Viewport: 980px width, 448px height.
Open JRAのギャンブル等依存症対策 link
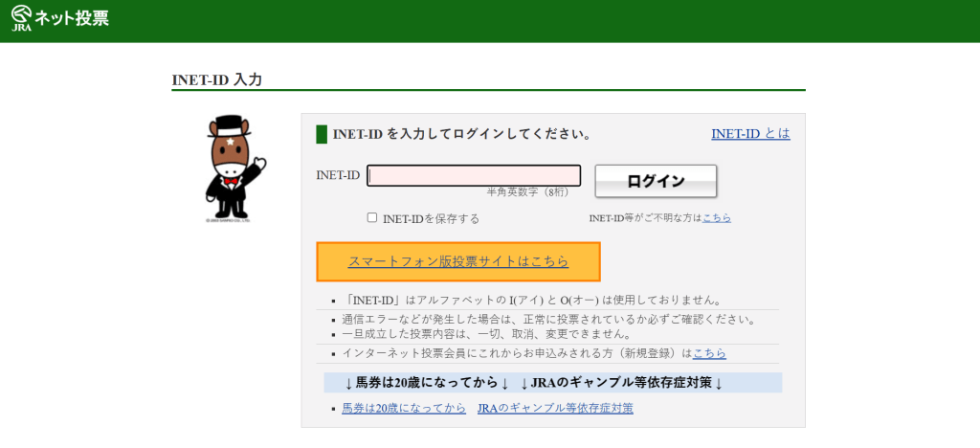[x=555, y=409]
